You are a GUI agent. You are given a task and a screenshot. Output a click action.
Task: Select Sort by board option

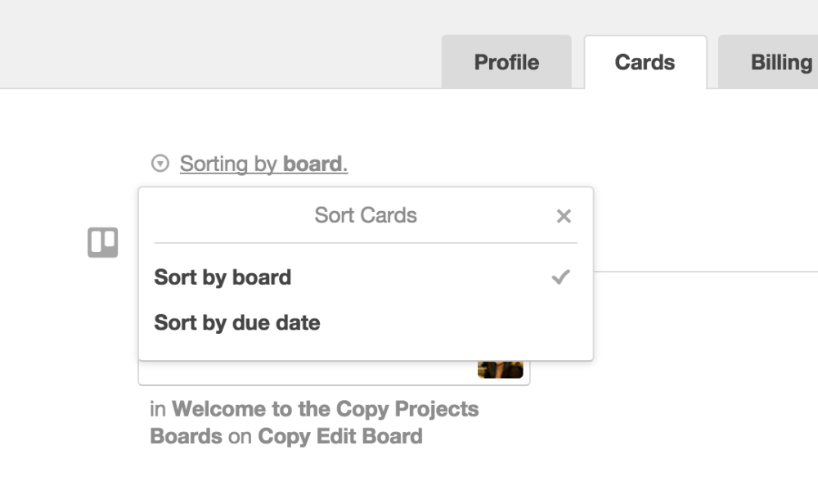[222, 277]
